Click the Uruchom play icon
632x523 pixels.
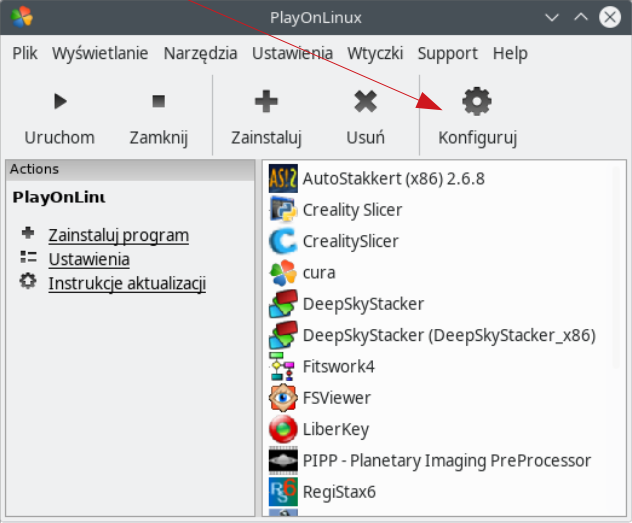pyautogui.click(x=60, y=101)
